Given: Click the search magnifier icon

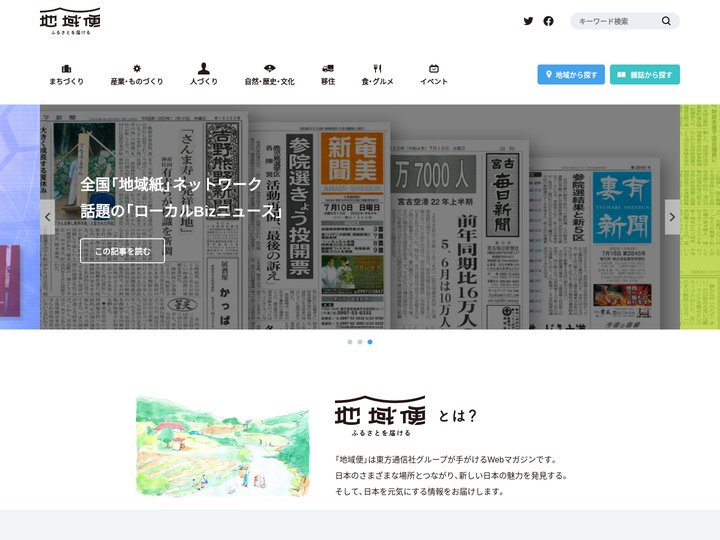Looking at the screenshot, I should tap(666, 21).
